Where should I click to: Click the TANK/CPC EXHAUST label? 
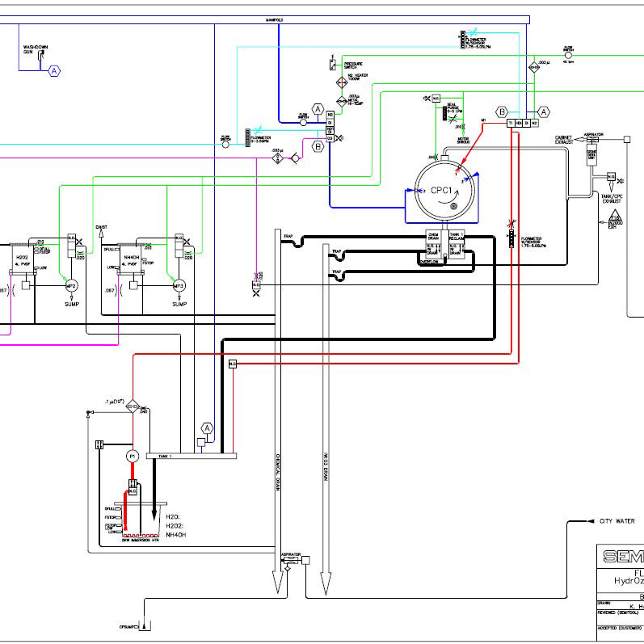(x=612, y=199)
